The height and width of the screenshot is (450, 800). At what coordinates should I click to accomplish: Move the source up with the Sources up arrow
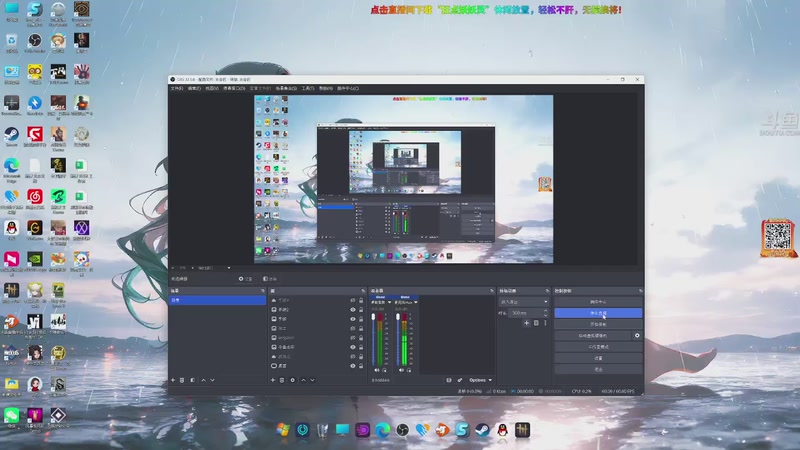coord(304,380)
